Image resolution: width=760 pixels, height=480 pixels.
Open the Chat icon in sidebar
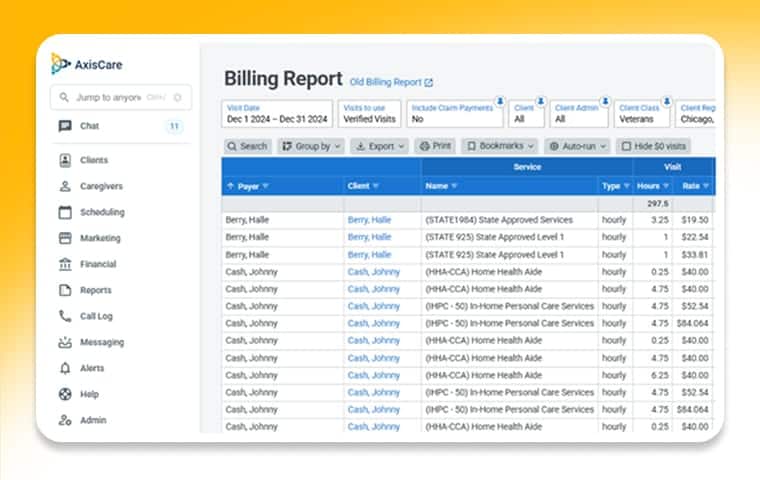click(65, 126)
